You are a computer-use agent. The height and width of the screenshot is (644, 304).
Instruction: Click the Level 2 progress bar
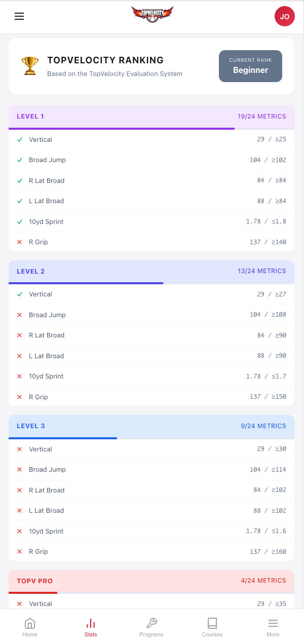click(151, 283)
